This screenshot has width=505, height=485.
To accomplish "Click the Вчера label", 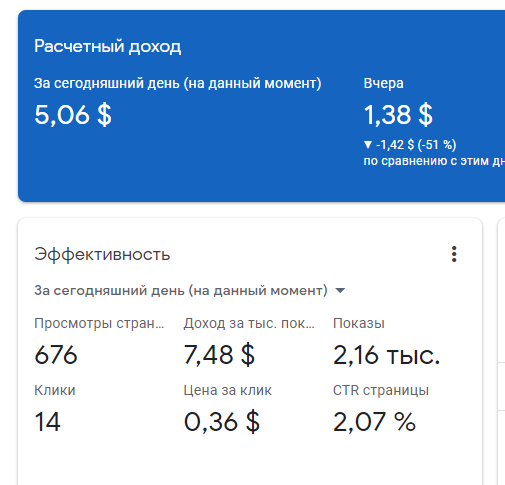I will pos(383,83).
